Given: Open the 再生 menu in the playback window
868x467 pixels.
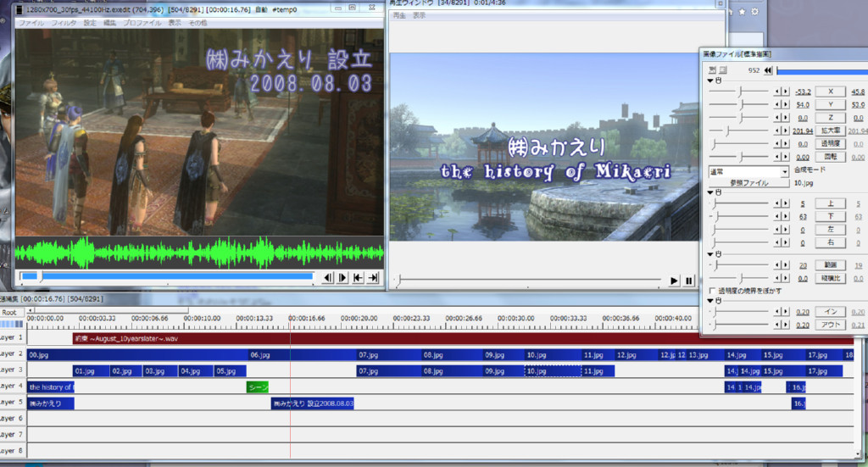Looking at the screenshot, I should coord(399,15).
